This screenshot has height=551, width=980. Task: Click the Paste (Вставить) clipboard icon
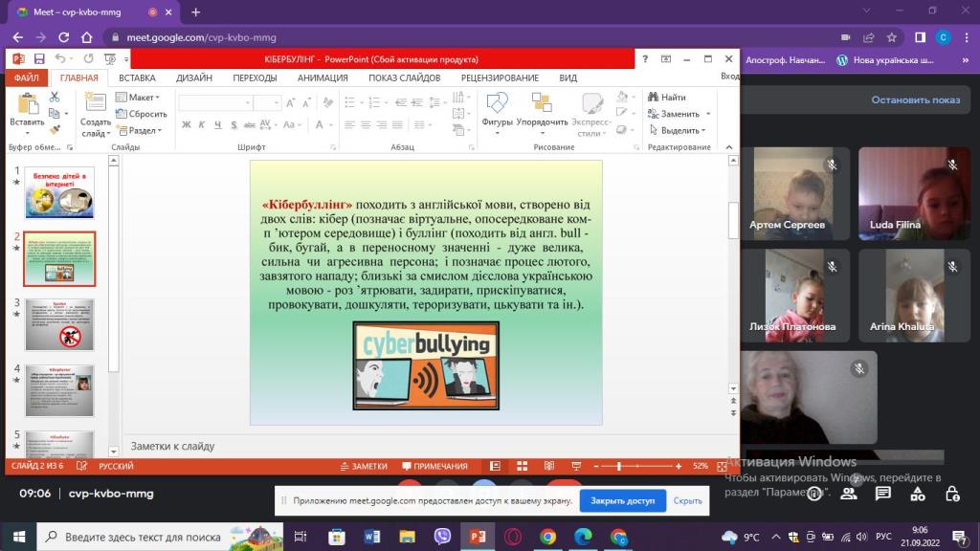pos(27,103)
